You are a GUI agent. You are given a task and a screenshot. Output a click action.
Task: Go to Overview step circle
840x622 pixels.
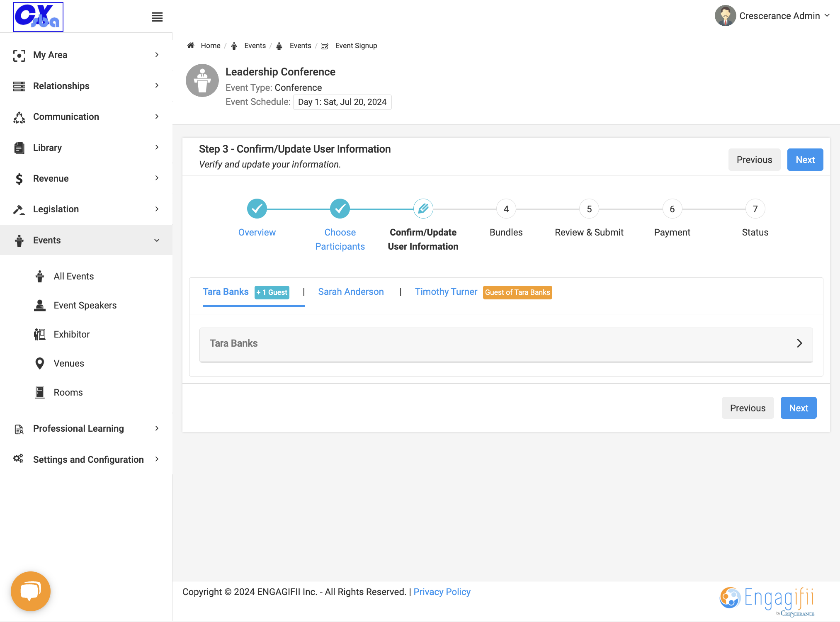(257, 209)
